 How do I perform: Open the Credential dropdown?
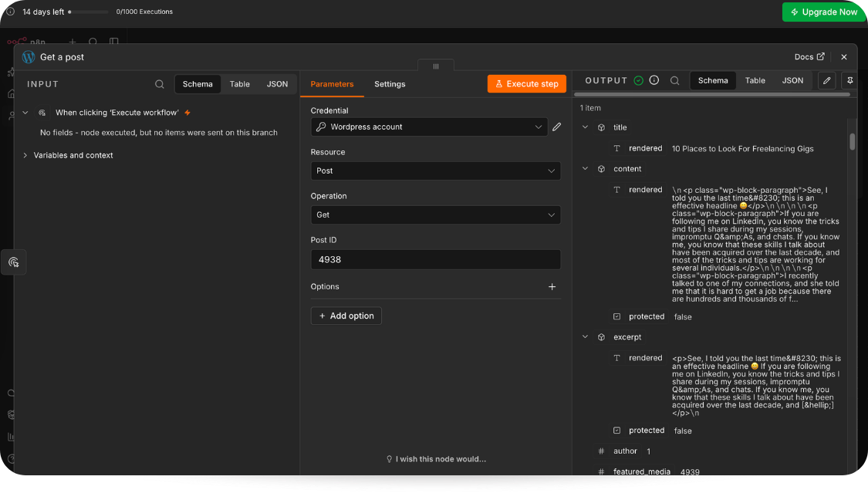429,127
